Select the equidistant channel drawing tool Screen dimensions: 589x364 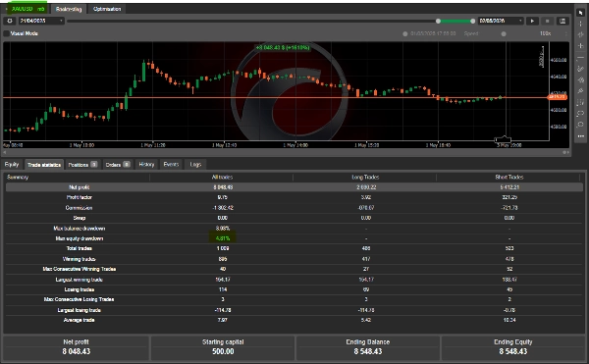pyautogui.click(x=581, y=79)
